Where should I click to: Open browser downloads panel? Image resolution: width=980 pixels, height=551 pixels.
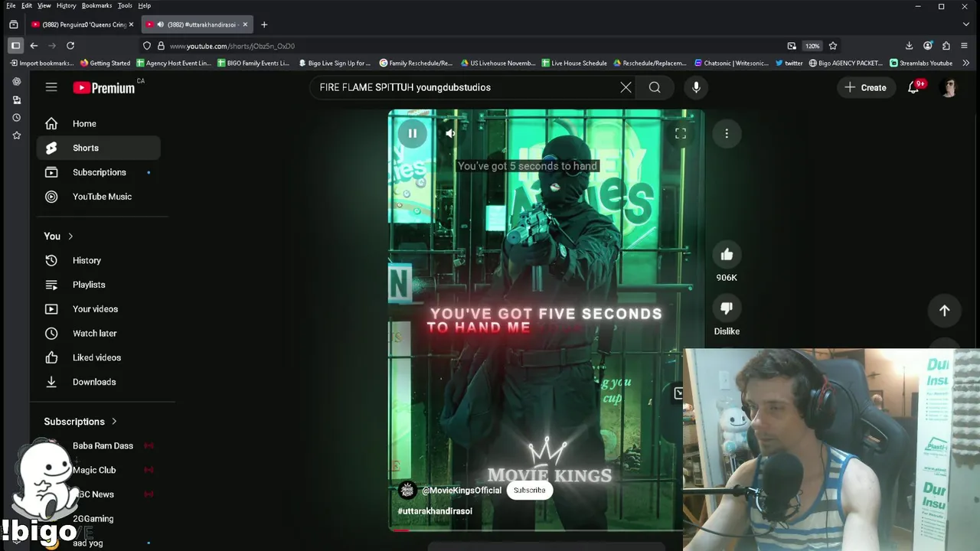909,45
